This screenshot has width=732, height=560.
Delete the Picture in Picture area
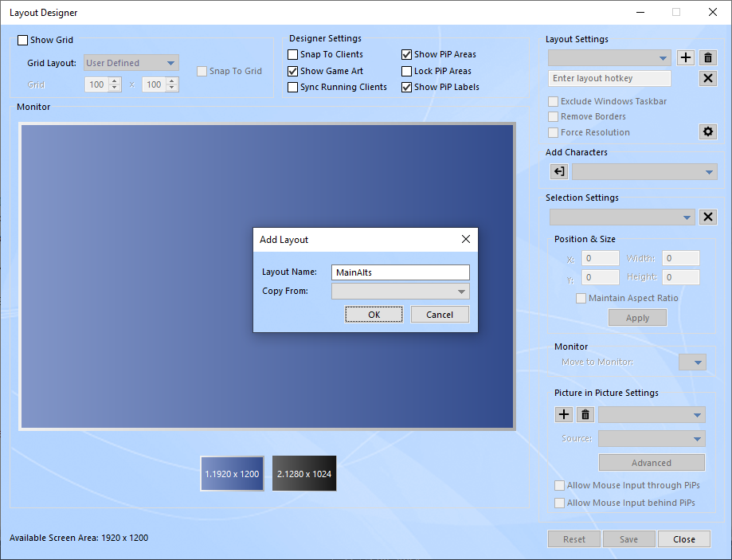(585, 415)
